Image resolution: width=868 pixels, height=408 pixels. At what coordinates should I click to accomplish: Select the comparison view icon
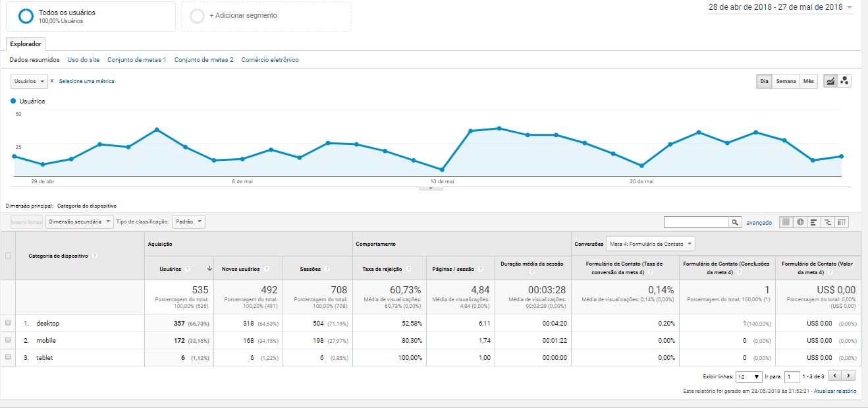[x=828, y=222]
